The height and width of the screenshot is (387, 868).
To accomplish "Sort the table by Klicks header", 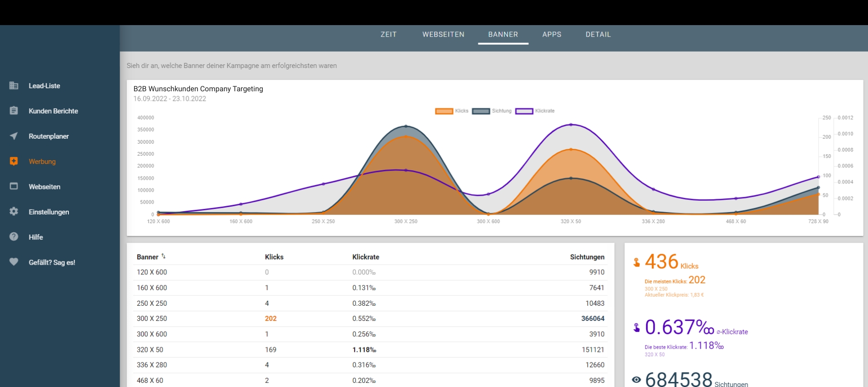I will click(274, 257).
